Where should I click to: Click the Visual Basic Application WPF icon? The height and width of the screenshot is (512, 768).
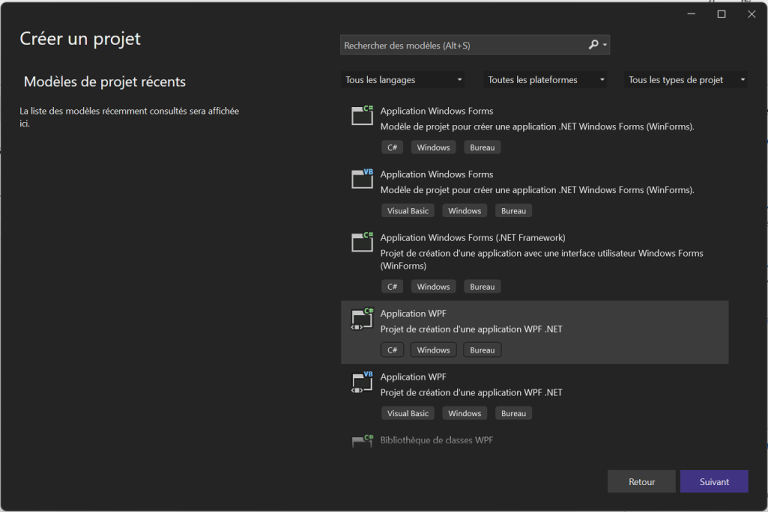pos(362,382)
